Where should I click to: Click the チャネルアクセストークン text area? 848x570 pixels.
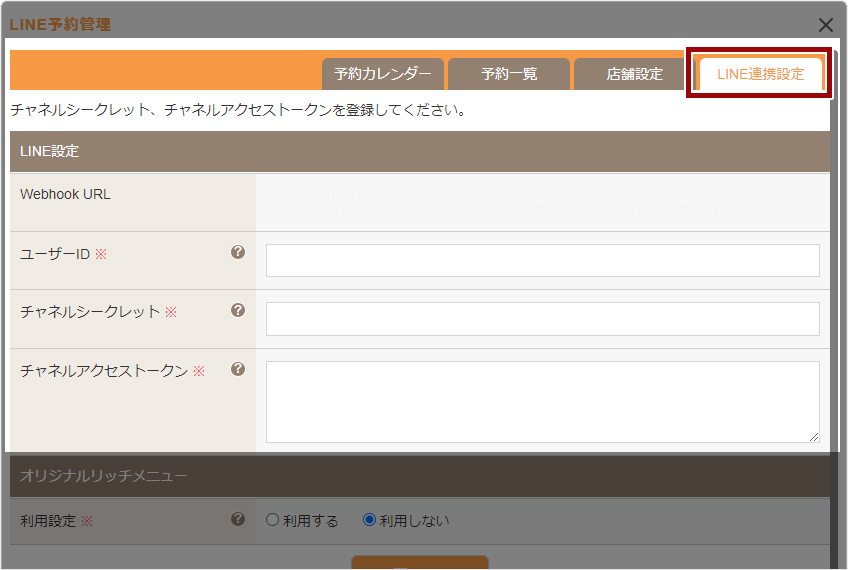pyautogui.click(x=542, y=402)
